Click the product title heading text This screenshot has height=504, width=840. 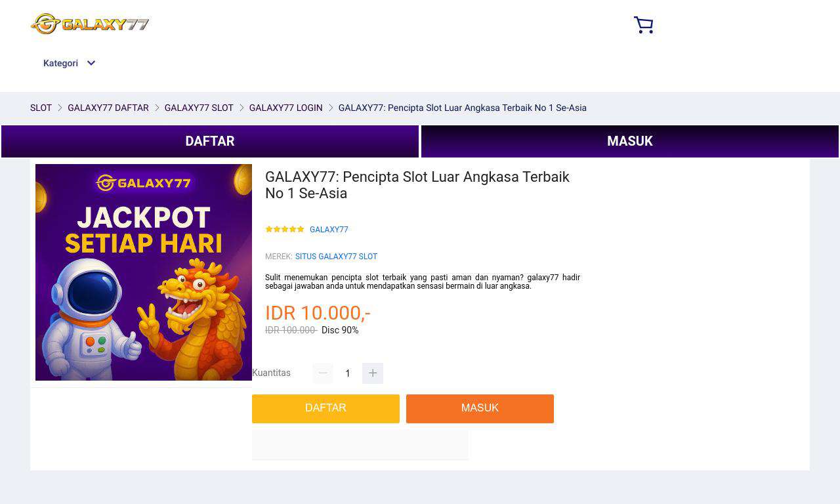[417, 185]
